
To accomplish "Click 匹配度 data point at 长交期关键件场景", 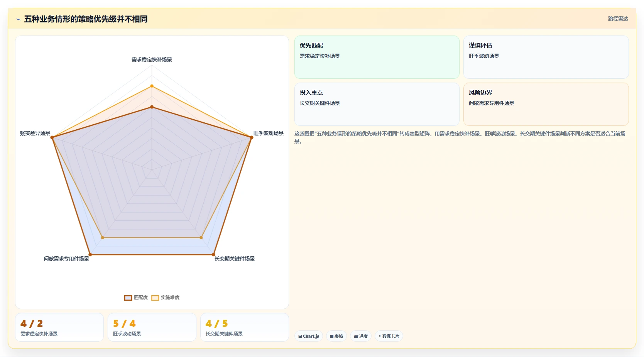I will click(x=213, y=255).
